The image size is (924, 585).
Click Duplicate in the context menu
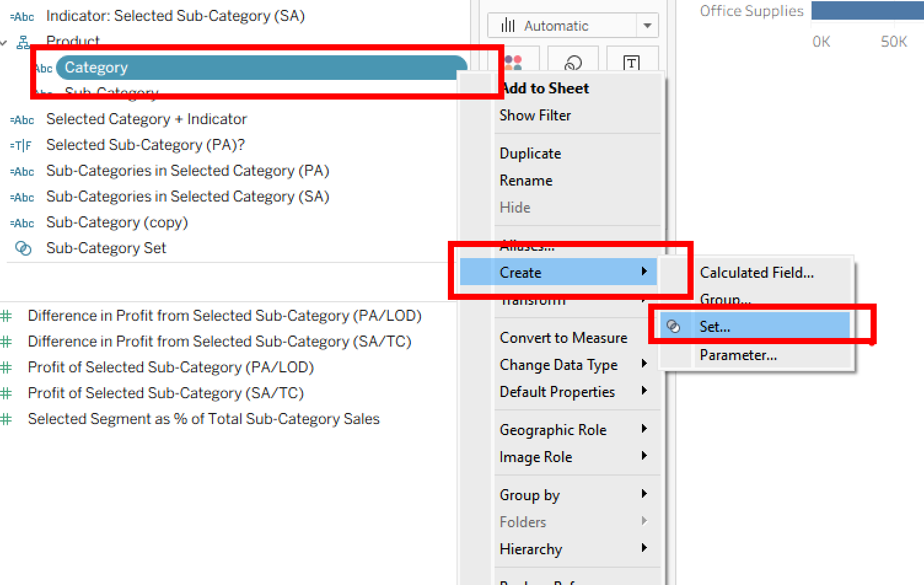(x=530, y=154)
